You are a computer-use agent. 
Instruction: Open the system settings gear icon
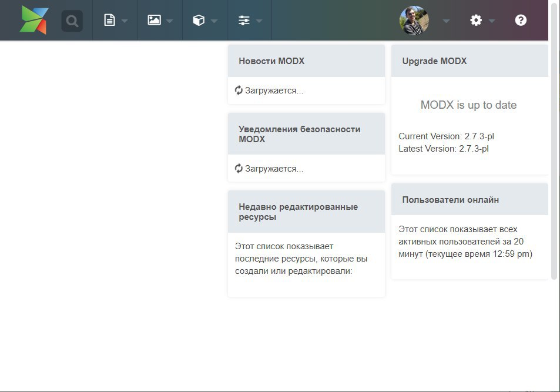tap(476, 20)
